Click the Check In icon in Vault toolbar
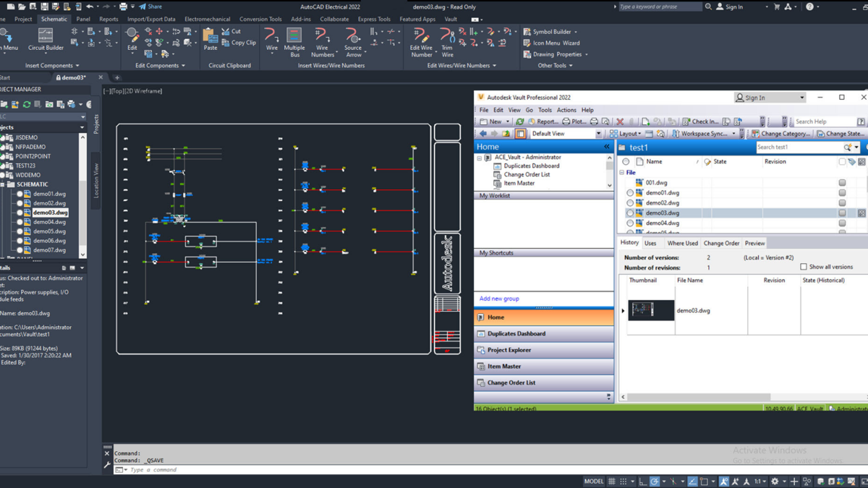Image resolution: width=868 pixels, height=488 pixels. click(686, 121)
